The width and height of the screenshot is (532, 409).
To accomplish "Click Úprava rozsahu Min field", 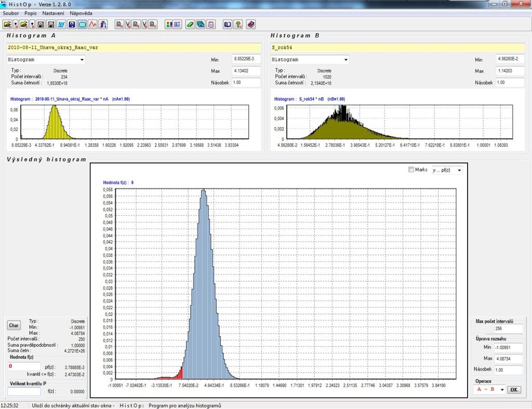I will (x=508, y=348).
